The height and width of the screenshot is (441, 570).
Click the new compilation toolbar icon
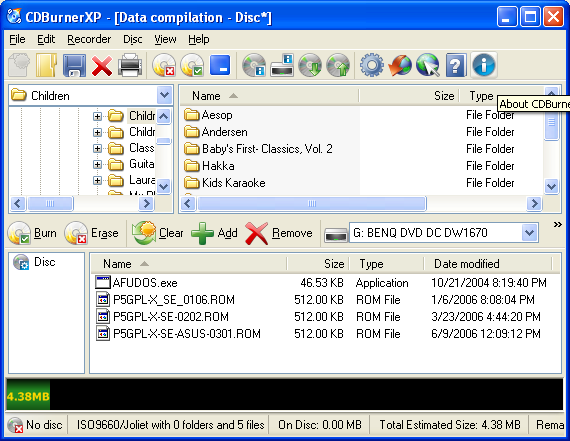click(x=19, y=65)
